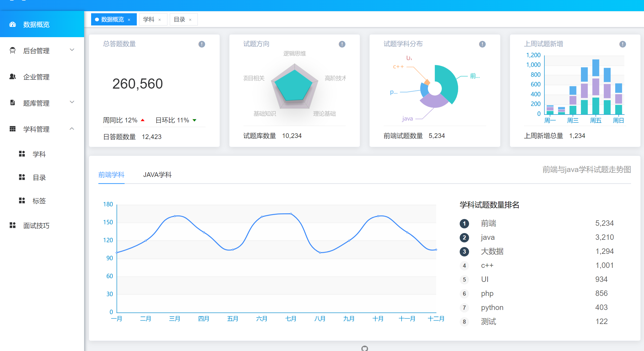Click the dashboard gauge icon beside 数据概览

(12, 24)
